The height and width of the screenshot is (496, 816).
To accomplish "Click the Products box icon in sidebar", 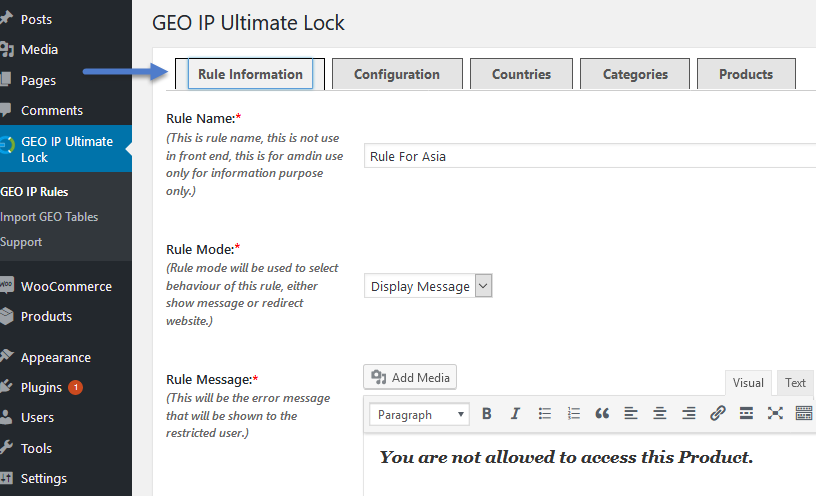I will 6,316.
